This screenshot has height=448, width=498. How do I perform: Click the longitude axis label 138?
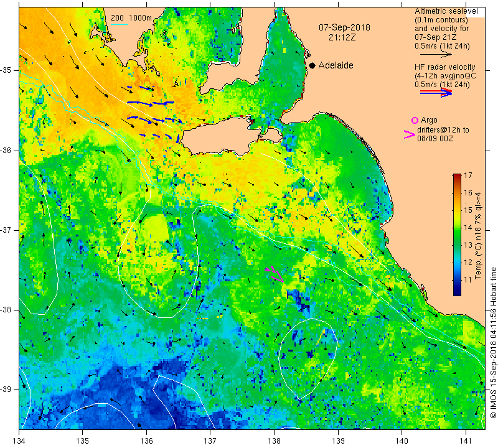(274, 441)
